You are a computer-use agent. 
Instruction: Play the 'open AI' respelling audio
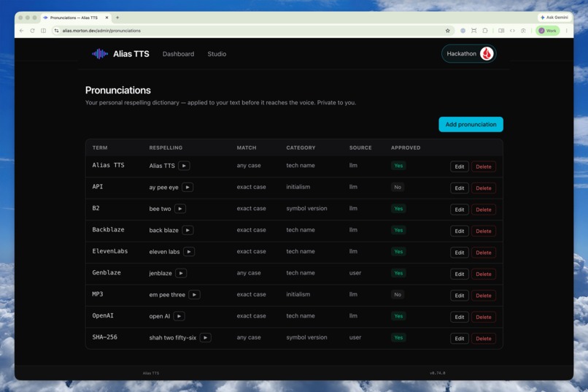pyautogui.click(x=179, y=316)
